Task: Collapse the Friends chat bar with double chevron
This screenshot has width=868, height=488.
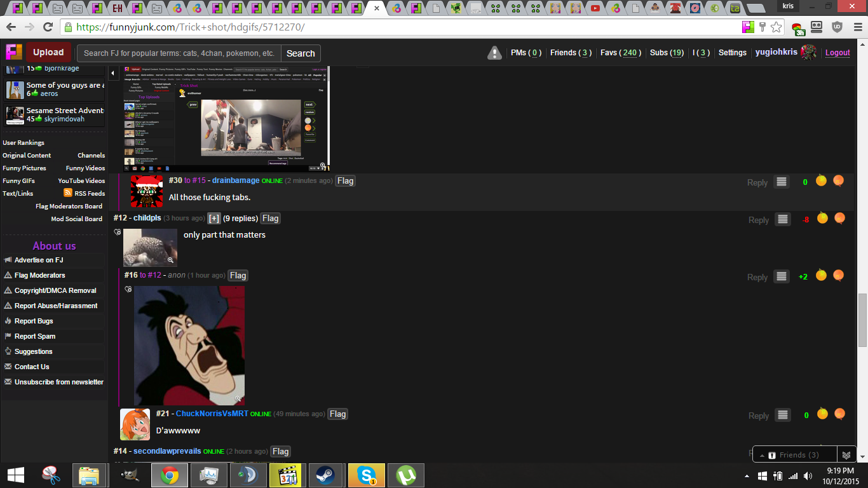Action: pos(846,455)
